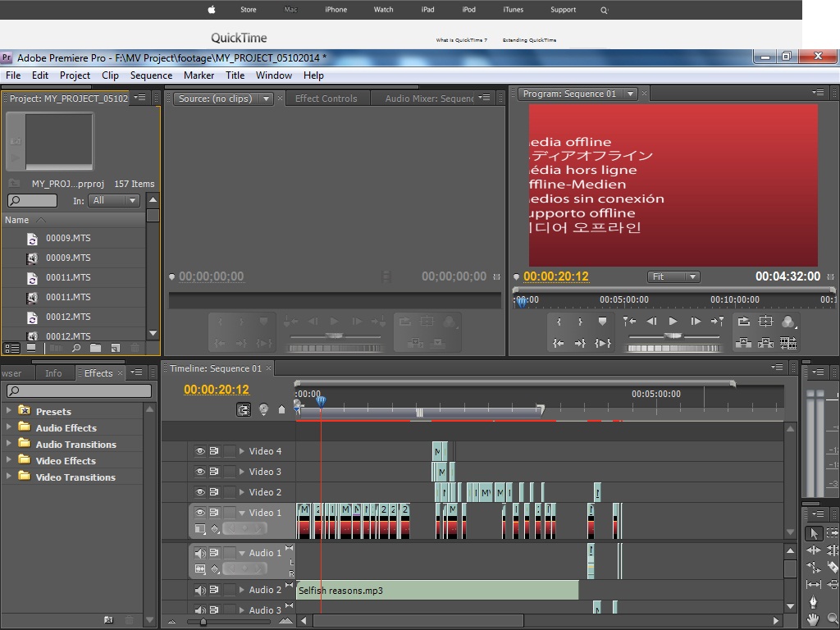
Task: Select the Hand tool in Tools panel
Action: pos(813,619)
